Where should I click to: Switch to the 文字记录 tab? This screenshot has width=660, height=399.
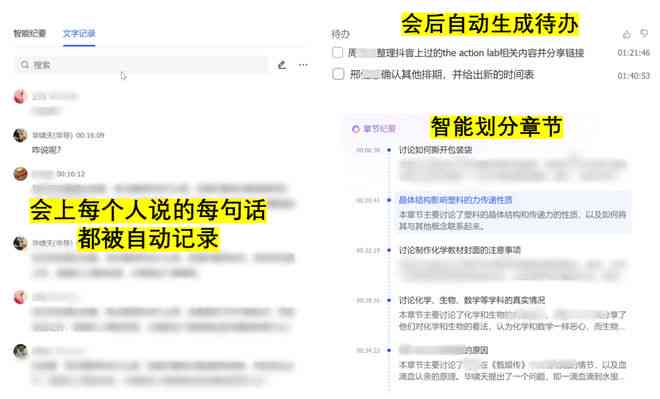pyautogui.click(x=79, y=33)
